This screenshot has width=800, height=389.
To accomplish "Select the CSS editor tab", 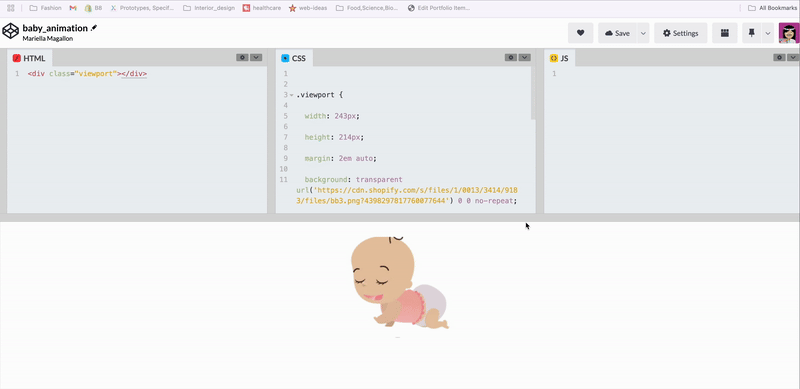I will (294, 58).
